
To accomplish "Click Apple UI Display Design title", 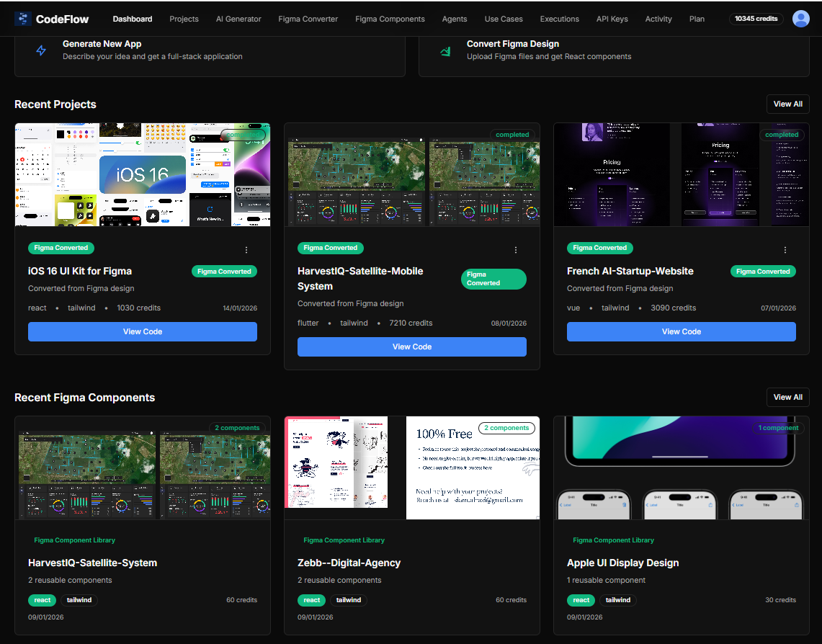I will click(x=622, y=563).
